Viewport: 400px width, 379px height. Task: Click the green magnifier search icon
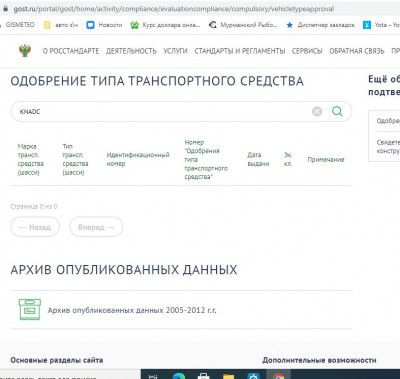[x=337, y=111]
